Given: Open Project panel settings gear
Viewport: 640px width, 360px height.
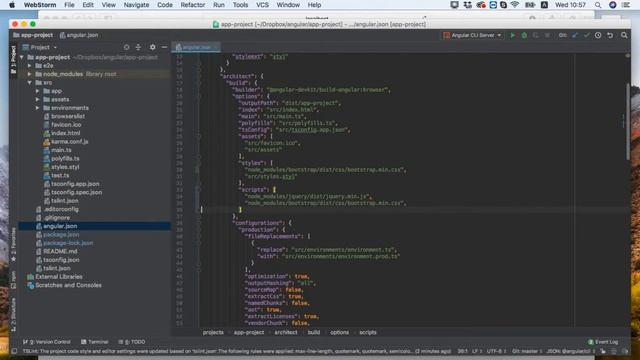Looking at the screenshot, I should [x=152, y=47].
